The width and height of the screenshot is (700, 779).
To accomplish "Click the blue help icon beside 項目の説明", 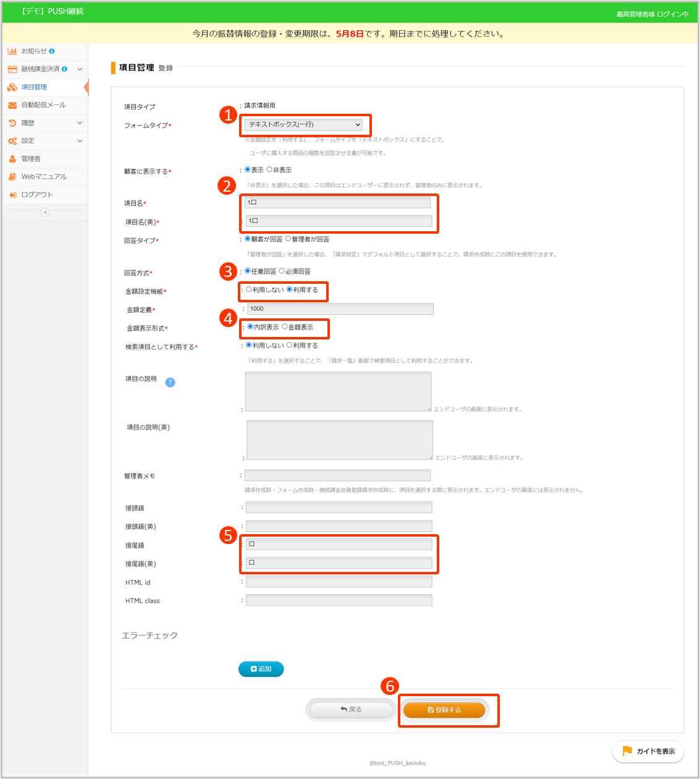I will click(x=171, y=382).
